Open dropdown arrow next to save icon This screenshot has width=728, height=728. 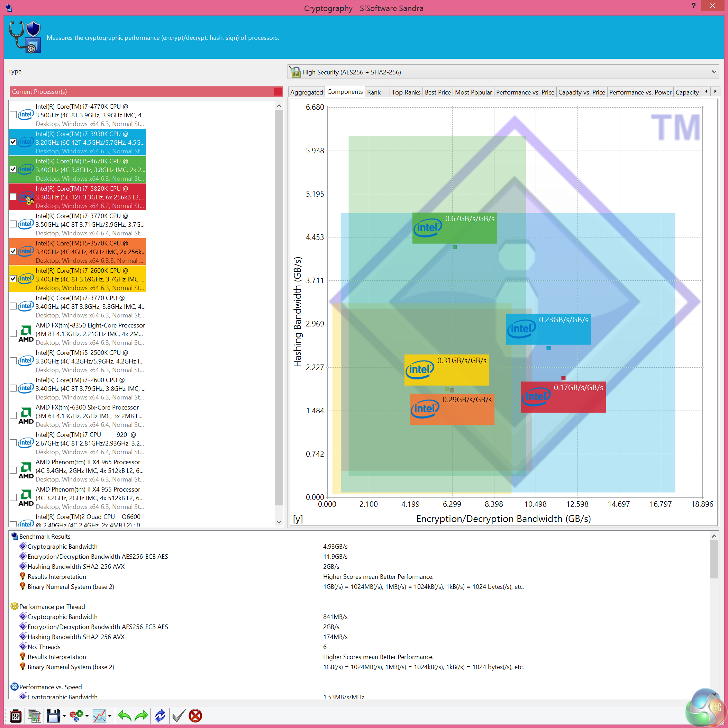[x=64, y=716]
